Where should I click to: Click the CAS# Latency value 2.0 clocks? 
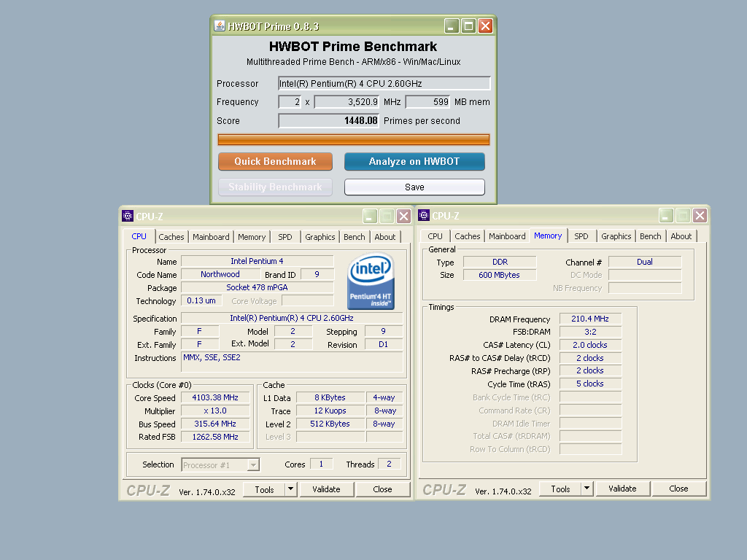click(590, 345)
